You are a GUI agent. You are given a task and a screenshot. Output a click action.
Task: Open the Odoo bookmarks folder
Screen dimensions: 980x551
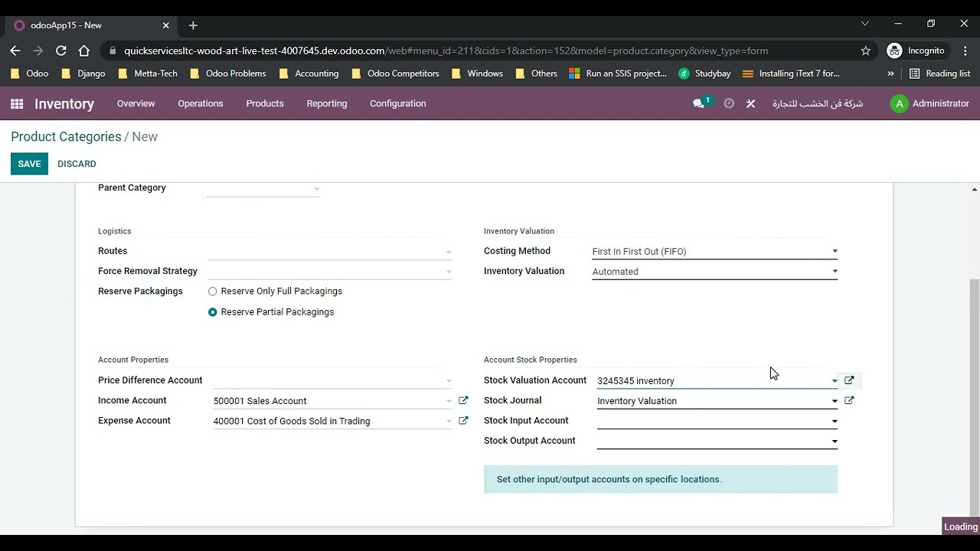click(30, 73)
